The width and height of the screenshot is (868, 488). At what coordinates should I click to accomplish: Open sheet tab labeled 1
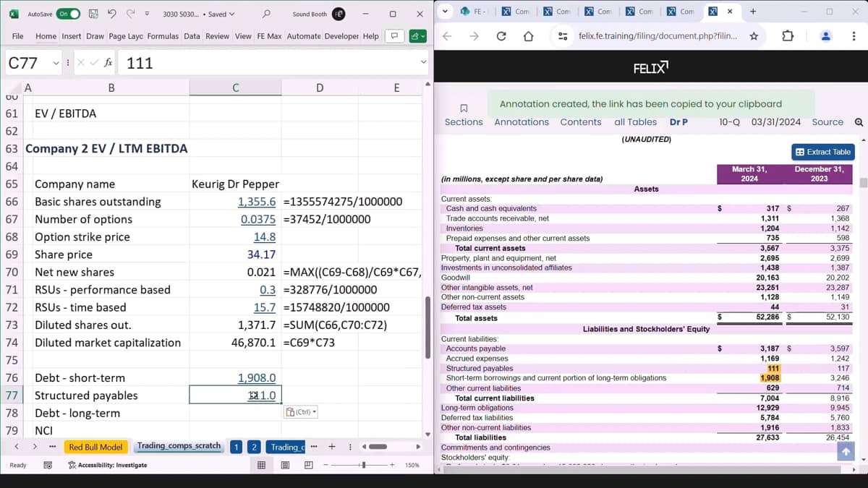point(236,447)
